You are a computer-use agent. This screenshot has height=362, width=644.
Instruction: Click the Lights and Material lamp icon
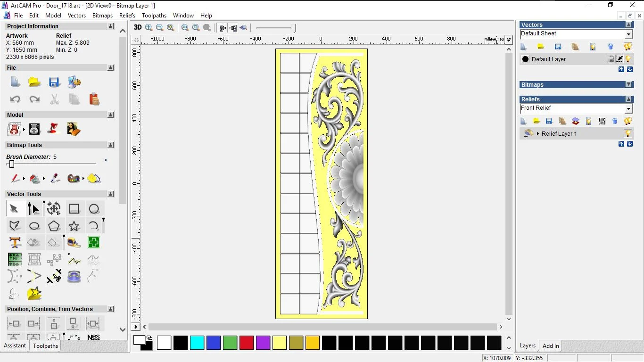(54, 129)
